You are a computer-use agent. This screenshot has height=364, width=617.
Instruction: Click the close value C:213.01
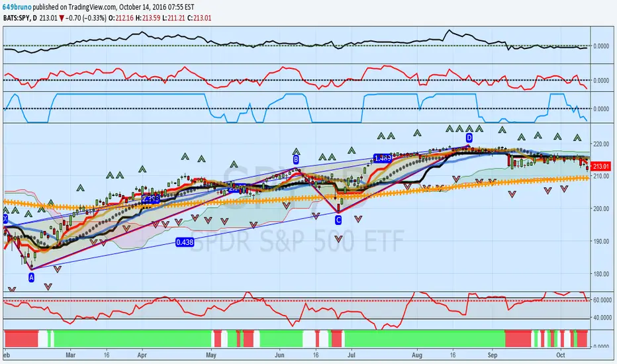(199, 18)
